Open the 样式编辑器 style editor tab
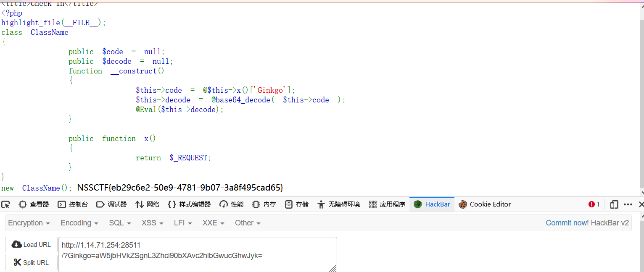Screen dimensions: 644x272 coord(189,204)
